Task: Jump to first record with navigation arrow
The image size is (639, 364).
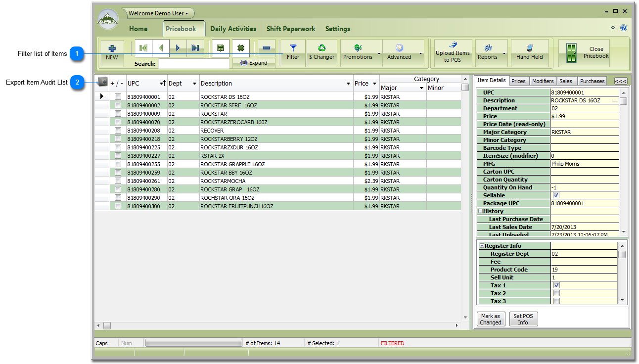Action: (x=143, y=47)
